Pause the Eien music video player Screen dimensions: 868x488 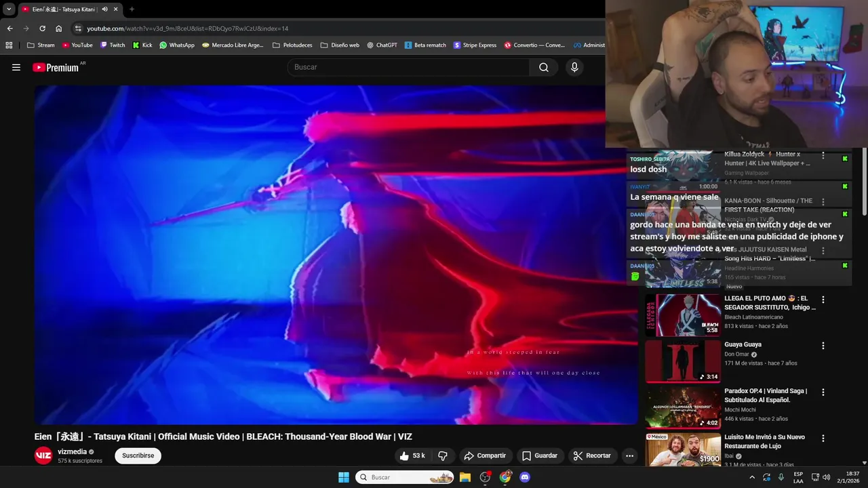pos(336,254)
